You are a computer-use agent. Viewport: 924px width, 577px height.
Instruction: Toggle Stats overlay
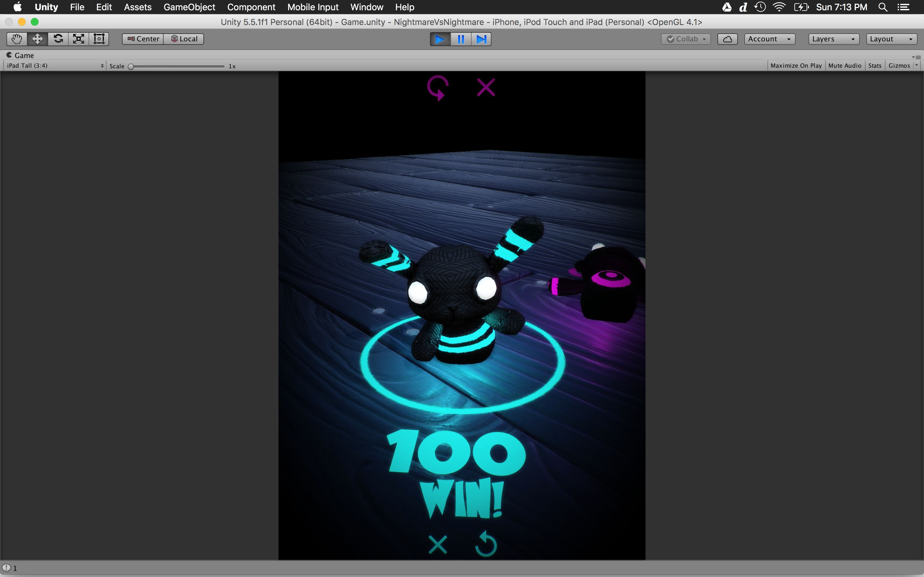(874, 66)
